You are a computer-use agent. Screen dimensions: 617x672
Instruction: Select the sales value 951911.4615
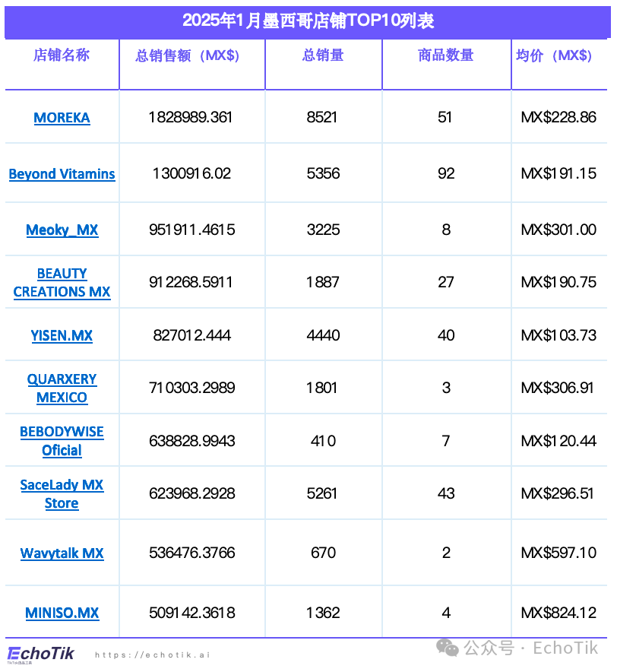tap(191, 230)
